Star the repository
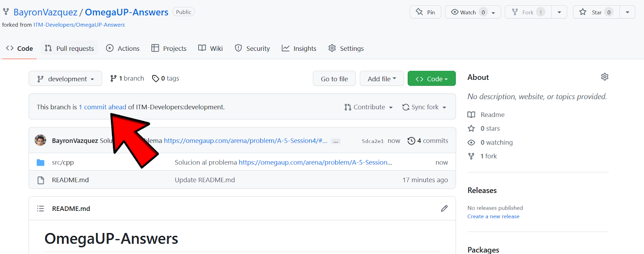Screen dimensions: 644x254 [597, 12]
